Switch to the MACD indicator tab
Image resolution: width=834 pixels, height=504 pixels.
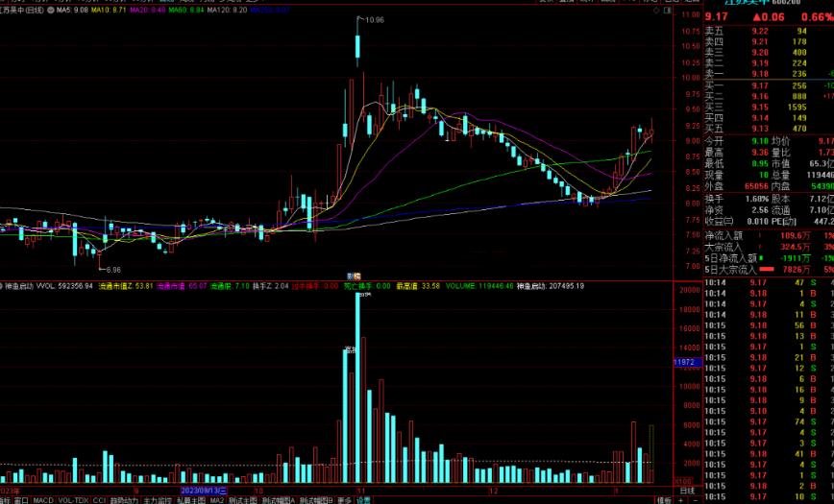coord(43,500)
